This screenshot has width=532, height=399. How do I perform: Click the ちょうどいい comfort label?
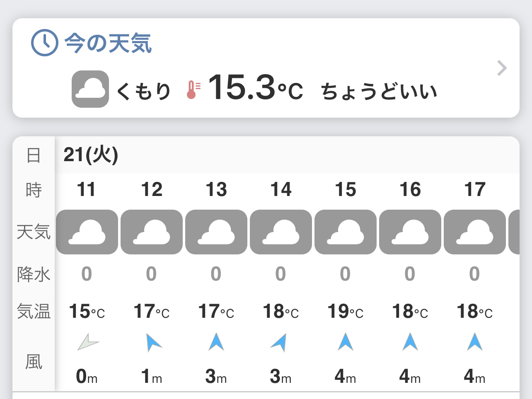379,91
